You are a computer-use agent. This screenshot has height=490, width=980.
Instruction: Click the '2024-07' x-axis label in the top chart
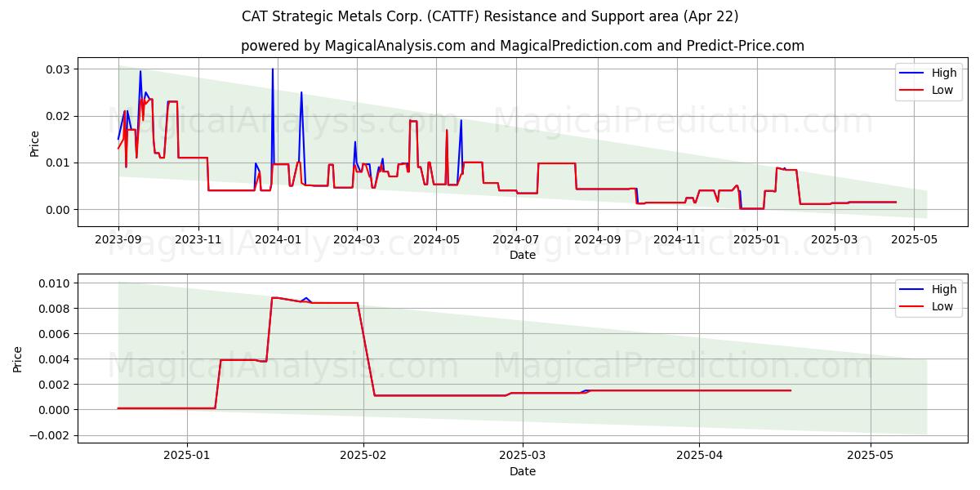(515, 240)
